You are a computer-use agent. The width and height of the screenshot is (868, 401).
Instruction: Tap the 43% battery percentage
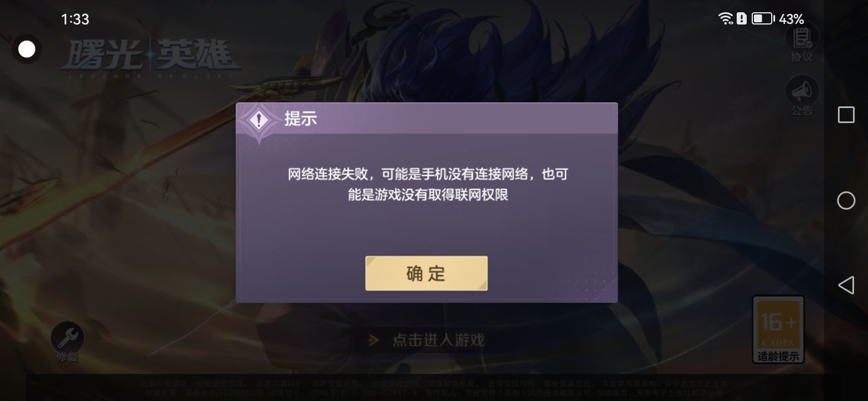791,19
